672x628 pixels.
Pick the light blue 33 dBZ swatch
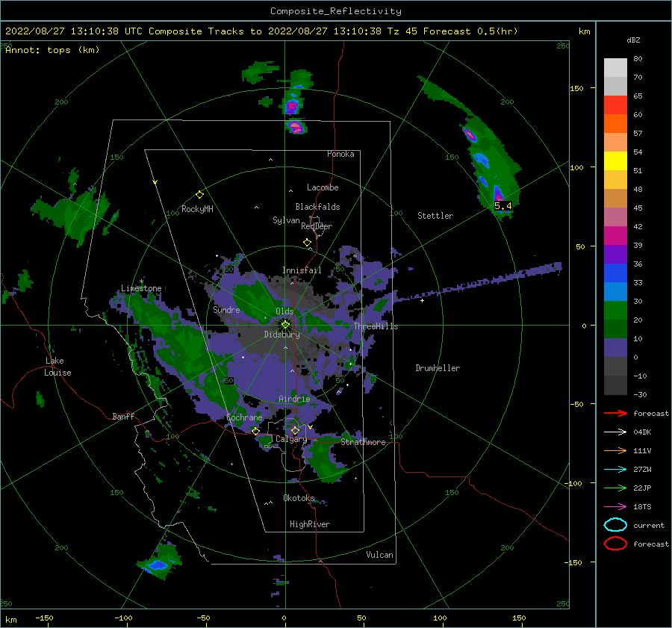pyautogui.click(x=615, y=291)
